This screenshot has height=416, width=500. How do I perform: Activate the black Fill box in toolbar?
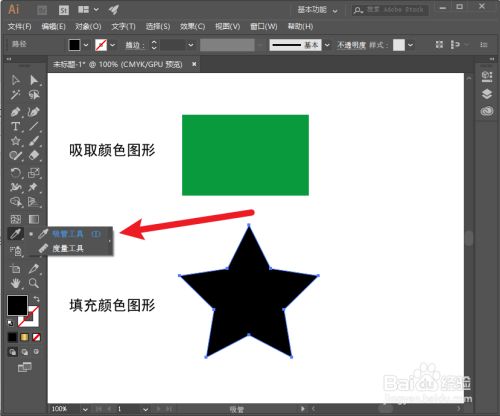pos(17,305)
